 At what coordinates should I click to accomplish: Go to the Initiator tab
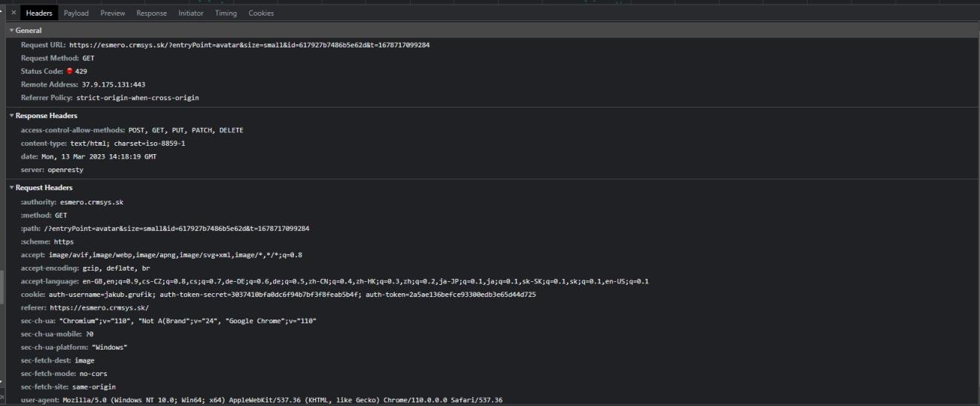(190, 14)
